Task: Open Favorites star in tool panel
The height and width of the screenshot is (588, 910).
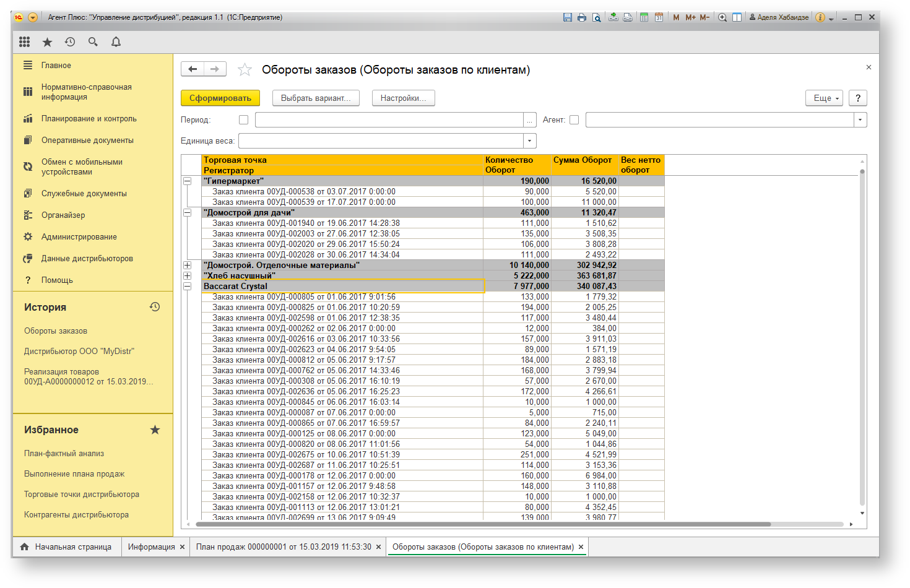Action: [47, 41]
